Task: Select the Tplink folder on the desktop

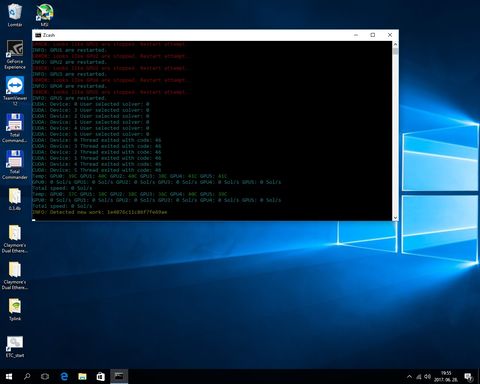Action: [x=15, y=309]
